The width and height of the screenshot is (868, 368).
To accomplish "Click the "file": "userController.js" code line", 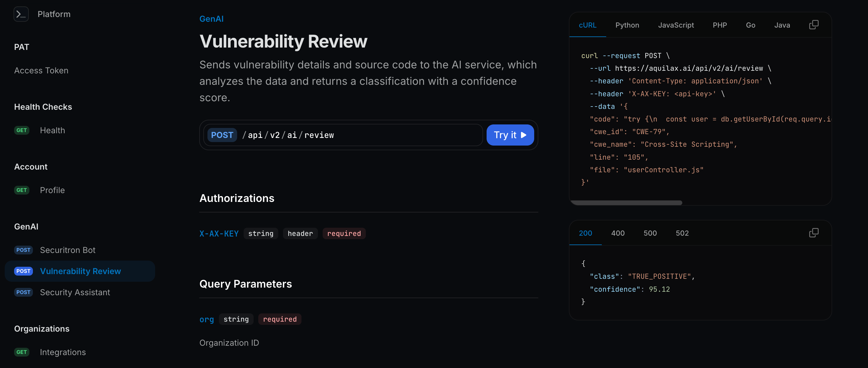I will click(x=647, y=170).
